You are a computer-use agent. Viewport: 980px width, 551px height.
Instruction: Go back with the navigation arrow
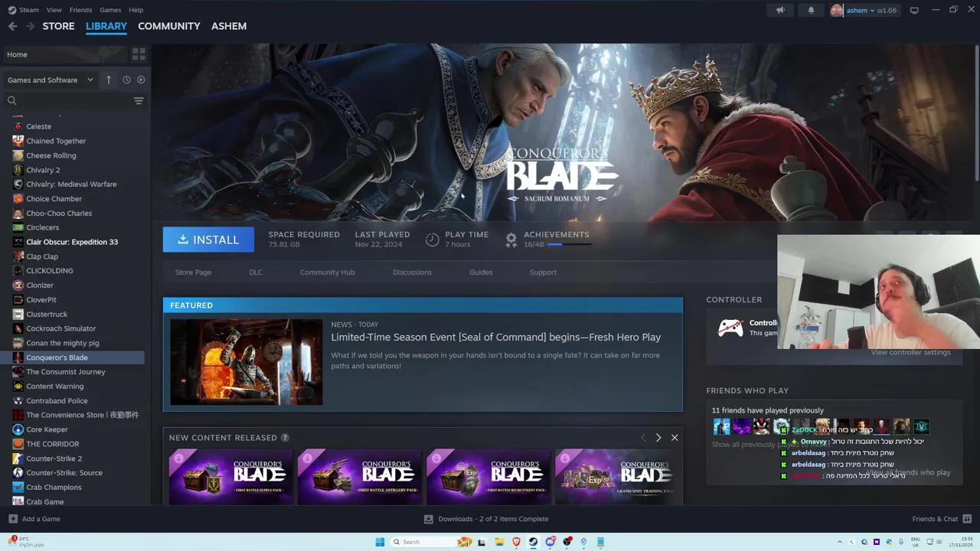[12, 26]
